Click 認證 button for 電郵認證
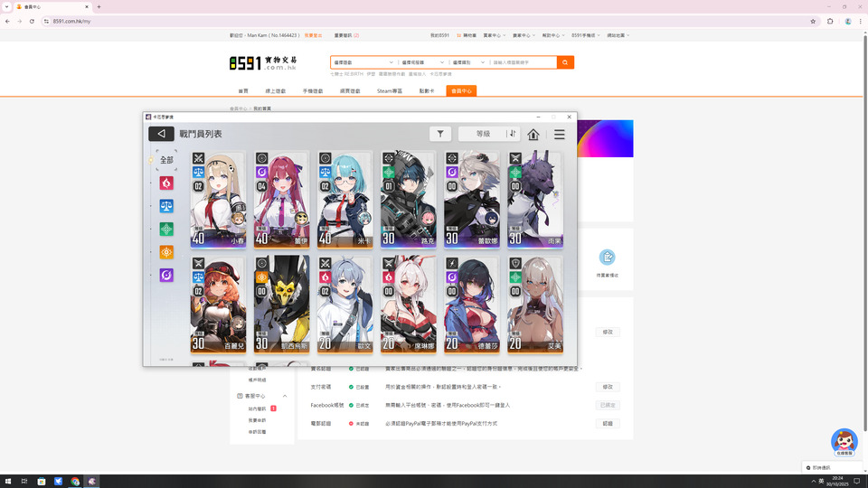Viewport: 868px width, 488px height. point(608,423)
